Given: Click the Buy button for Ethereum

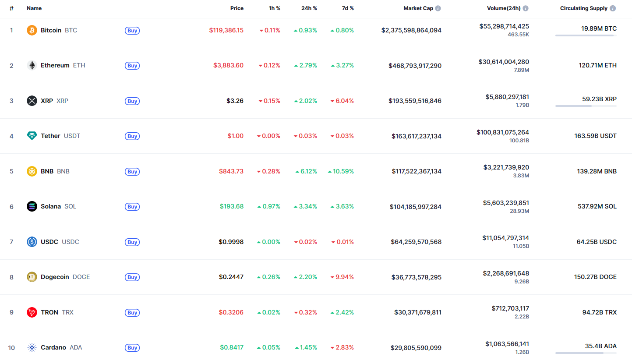Looking at the screenshot, I should pyautogui.click(x=132, y=66).
